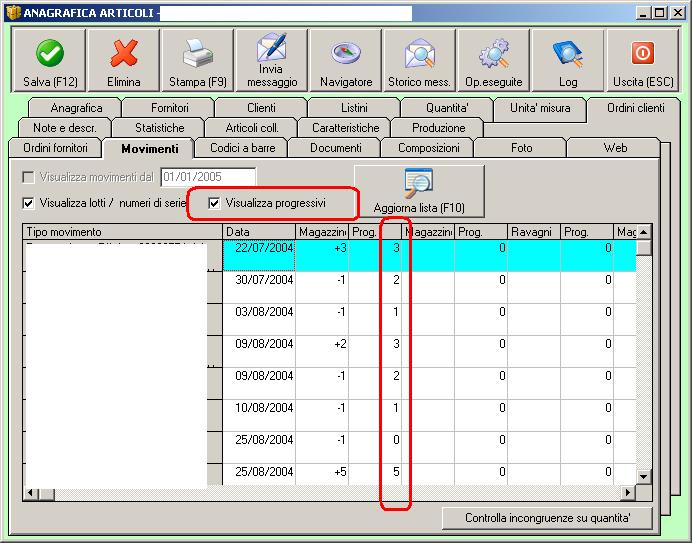Open the Produzione tab
Viewport: 692px width, 543px height.
[x=439, y=128]
